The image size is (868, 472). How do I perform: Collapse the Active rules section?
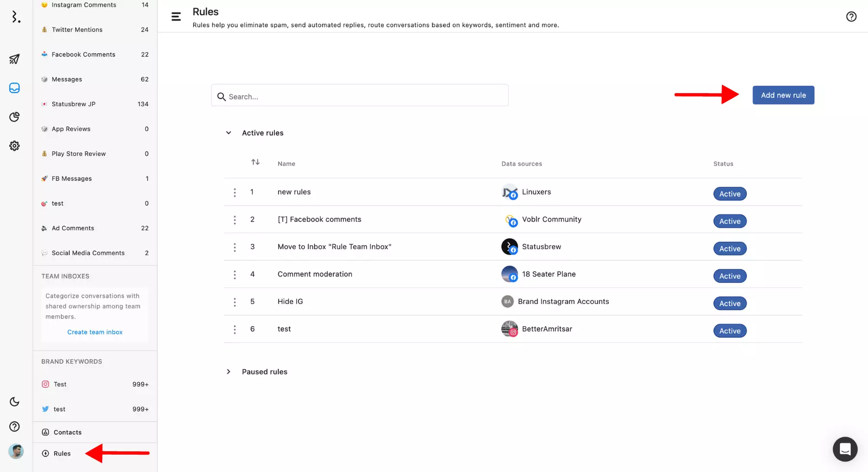(229, 133)
